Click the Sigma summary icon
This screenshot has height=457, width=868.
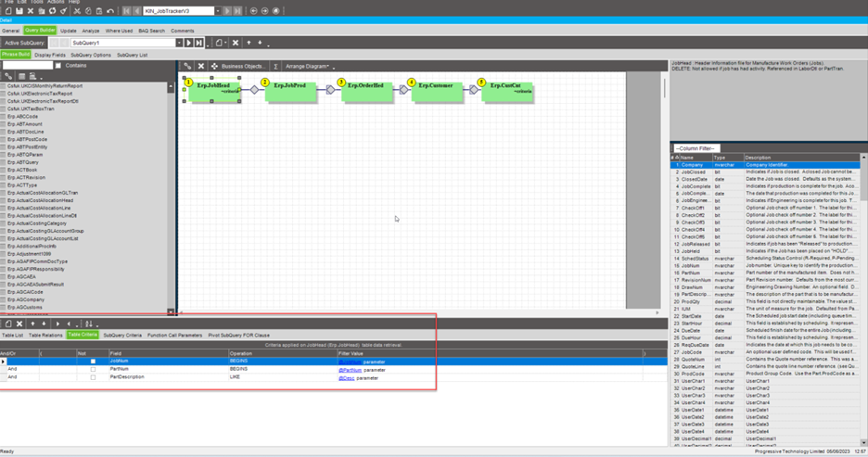point(275,67)
